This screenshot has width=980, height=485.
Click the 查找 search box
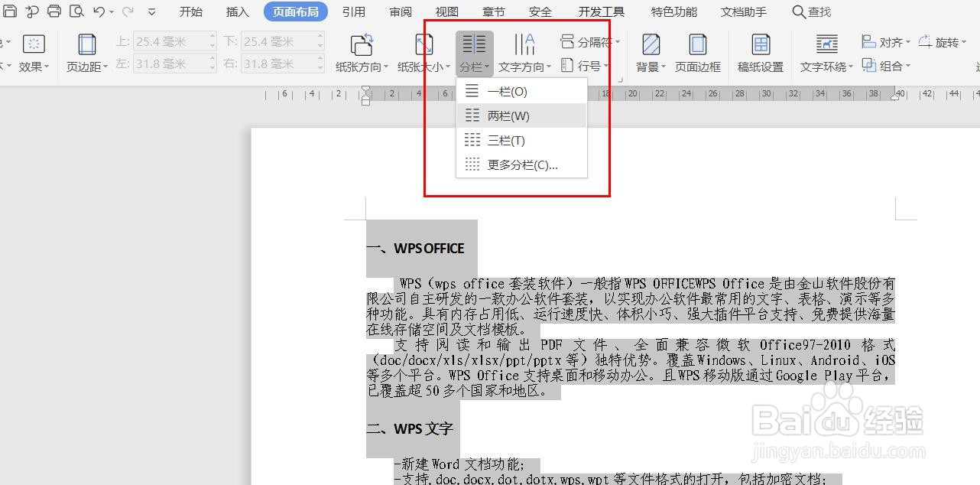(x=812, y=11)
